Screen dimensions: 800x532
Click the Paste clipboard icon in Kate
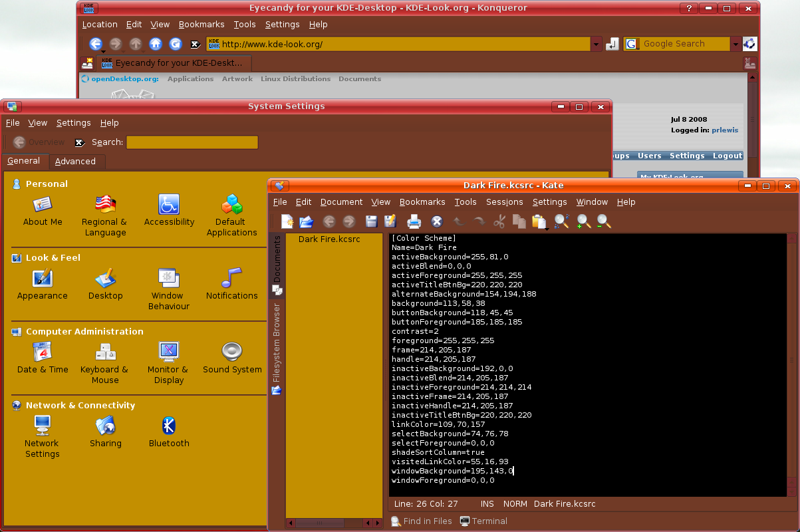(x=538, y=221)
